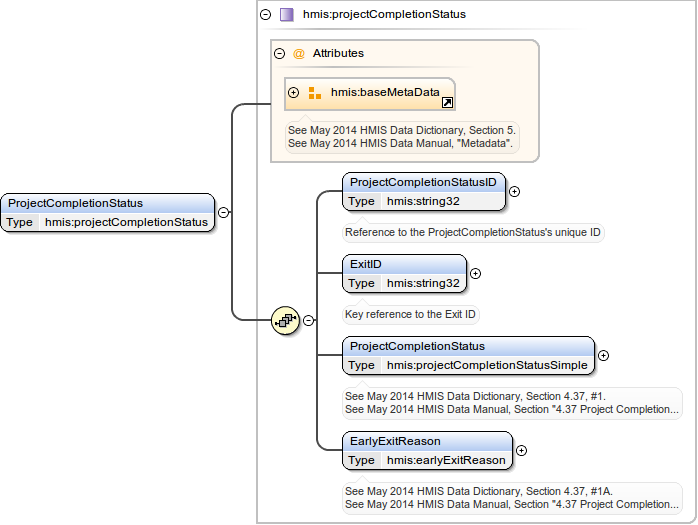Viewport: 698px width, 525px height.
Task: Collapse the Attributes section
Action: (279, 53)
